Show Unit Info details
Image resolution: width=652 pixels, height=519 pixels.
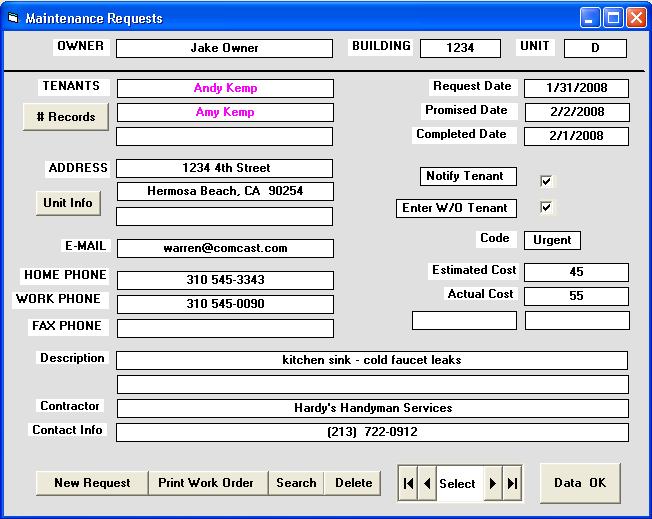(68, 203)
